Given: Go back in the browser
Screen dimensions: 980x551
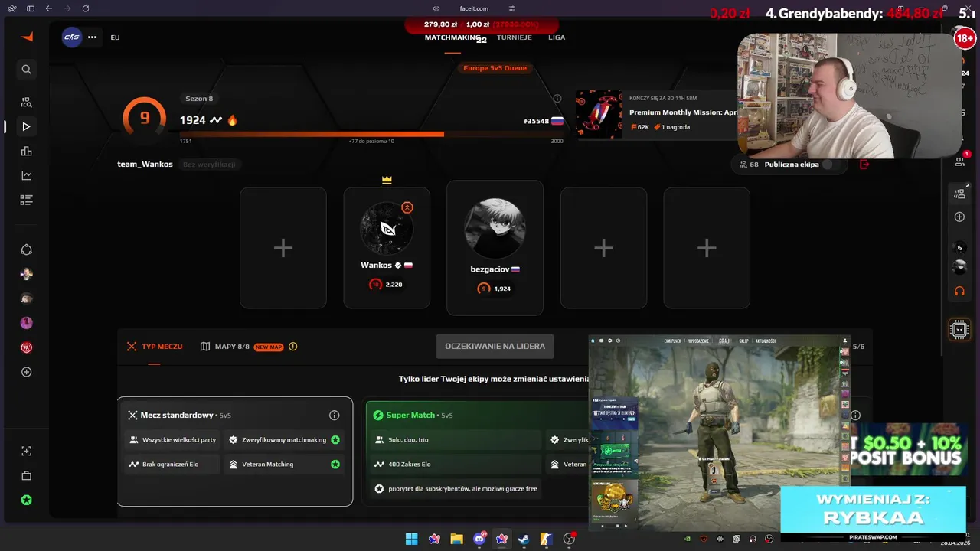Looking at the screenshot, I should pos(49,8).
